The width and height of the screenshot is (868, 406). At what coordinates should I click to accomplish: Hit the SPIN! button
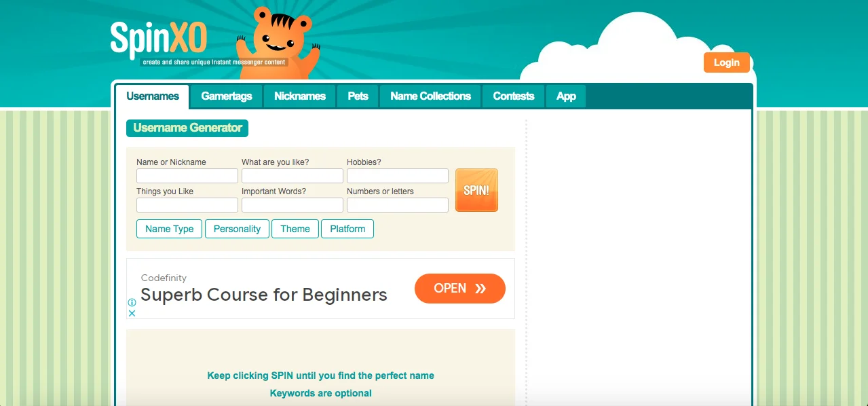476,190
